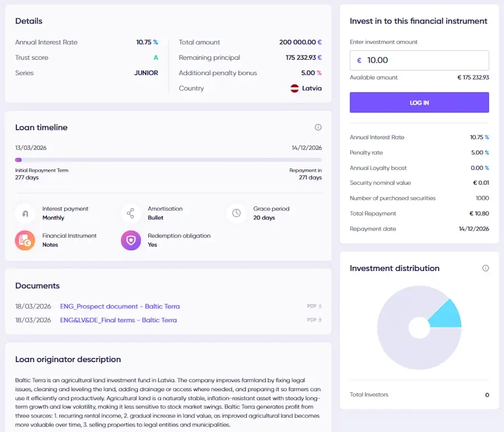Screen dimensions: 504x432
Task: Click the orange Financial Instrument notes icon
Action: [x=25, y=240]
